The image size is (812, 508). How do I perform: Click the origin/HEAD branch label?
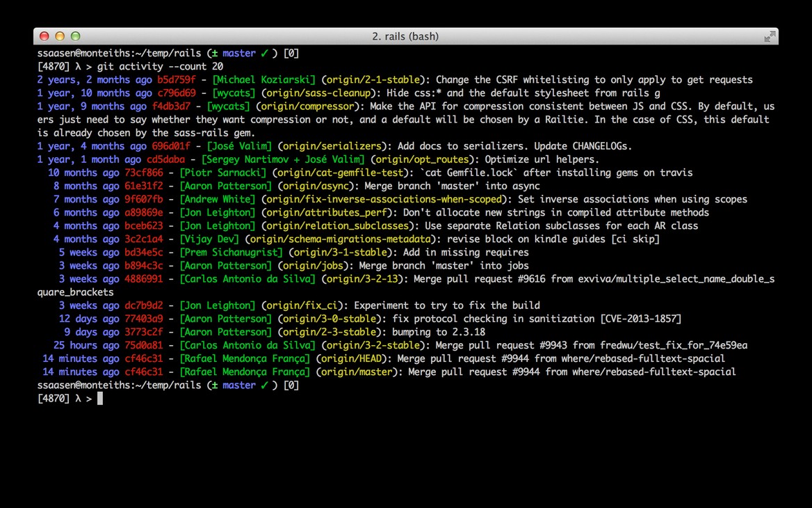(x=351, y=359)
